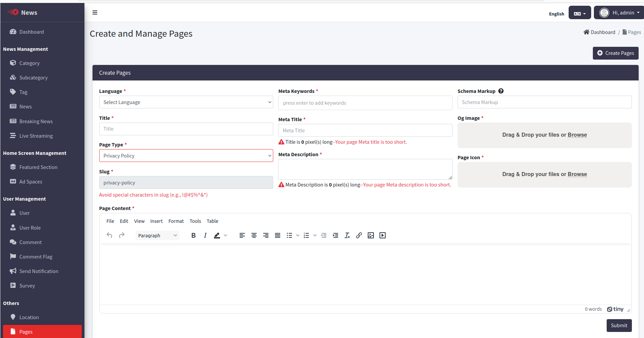Center align text in editor
644x338 pixels.
[x=254, y=235]
